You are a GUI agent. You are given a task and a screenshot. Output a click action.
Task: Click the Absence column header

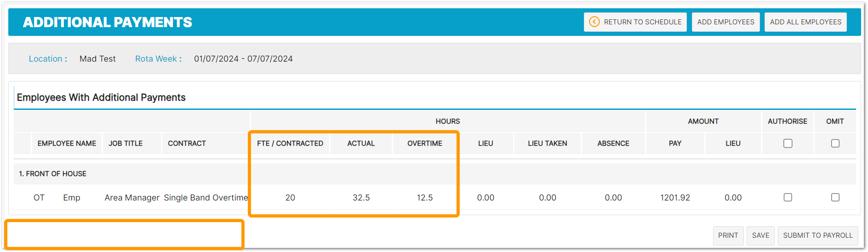coord(613,143)
